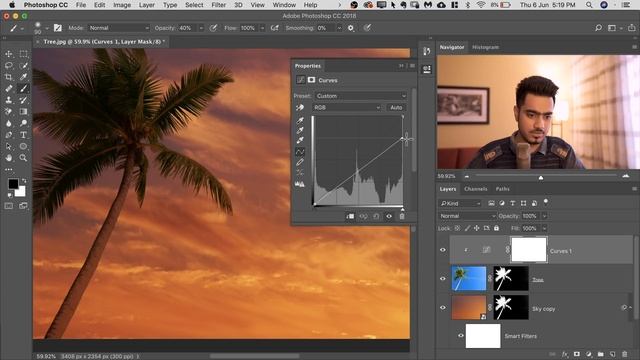The width and height of the screenshot is (640, 360).
Task: Delete the Curves adjustment layer
Action: [x=402, y=216]
